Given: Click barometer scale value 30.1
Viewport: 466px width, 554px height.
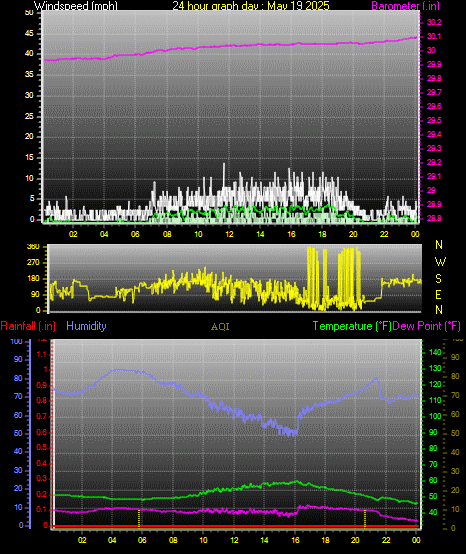Looking at the screenshot, I should pos(434,36).
